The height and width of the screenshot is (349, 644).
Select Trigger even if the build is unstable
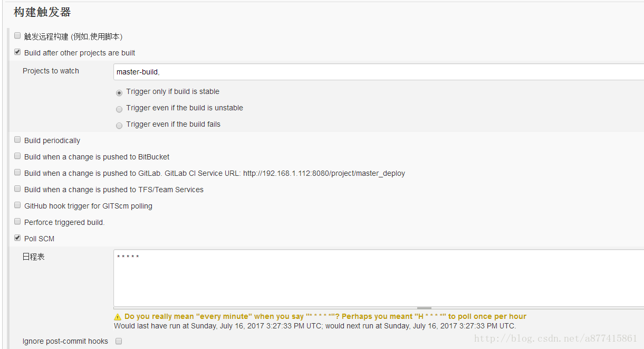119,109
